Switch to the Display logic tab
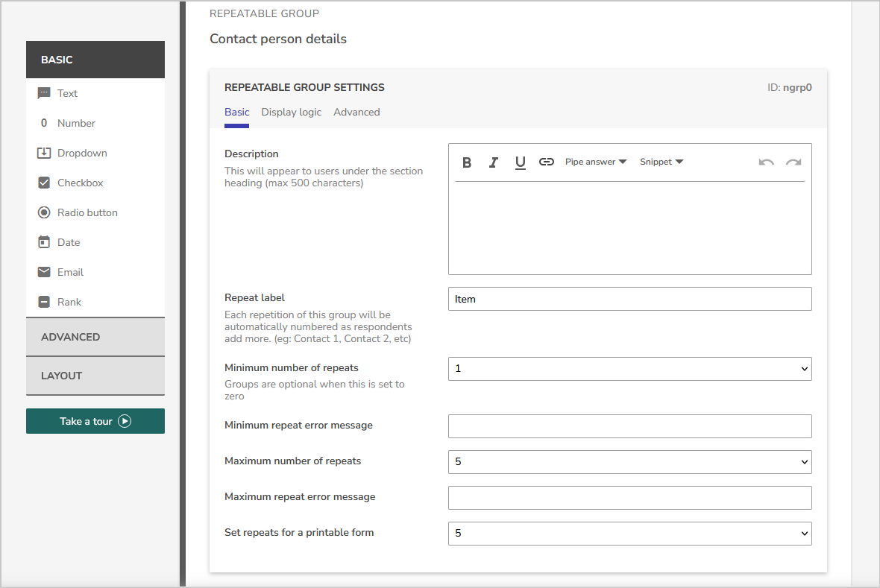Screen dimensions: 880x588 (292, 112)
